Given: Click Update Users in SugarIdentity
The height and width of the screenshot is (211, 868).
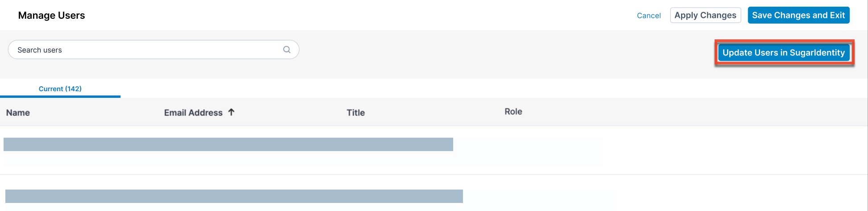Looking at the screenshot, I should click(783, 53).
